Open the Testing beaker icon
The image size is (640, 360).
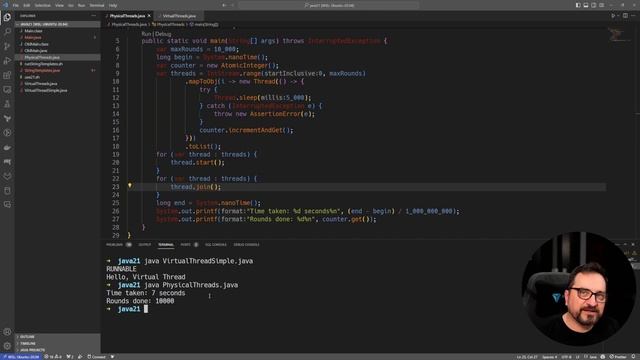[7, 104]
